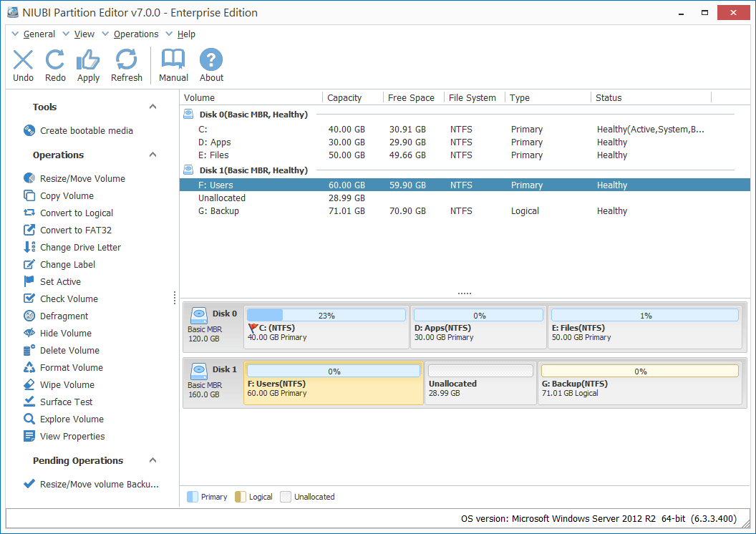
Task: Select the G: Backup row in volume list
Action: 465,211
